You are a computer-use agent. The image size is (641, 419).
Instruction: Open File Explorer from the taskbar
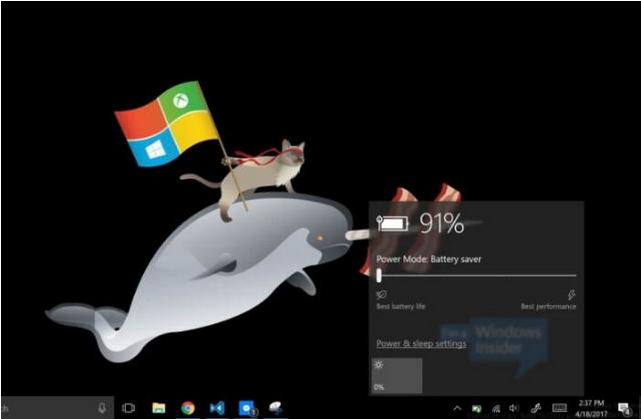tap(158, 408)
